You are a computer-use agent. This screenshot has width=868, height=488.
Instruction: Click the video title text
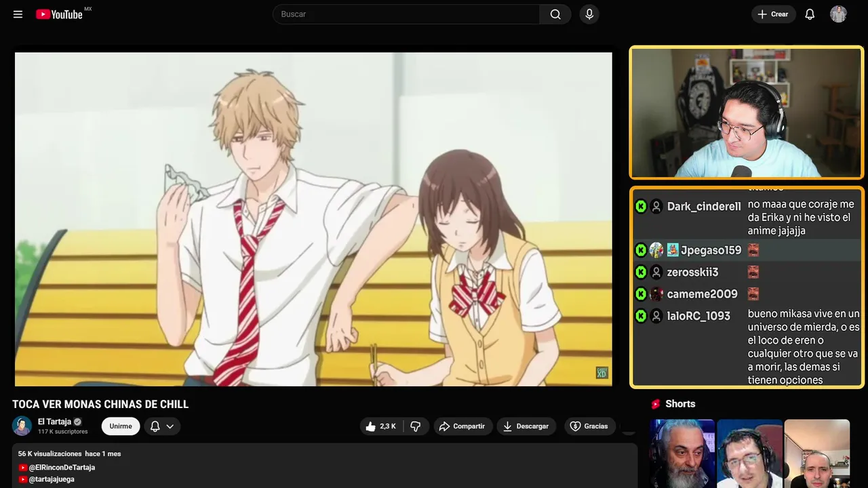[x=100, y=405]
